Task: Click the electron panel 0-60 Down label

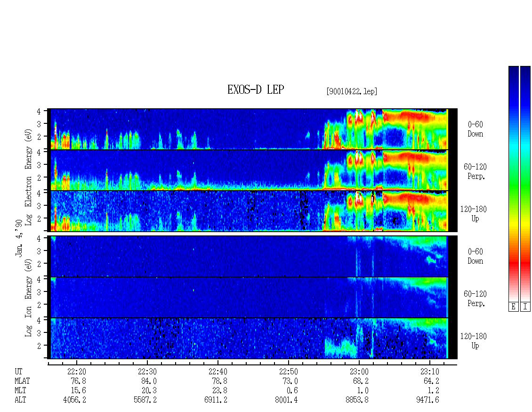Action: [x=476, y=129]
